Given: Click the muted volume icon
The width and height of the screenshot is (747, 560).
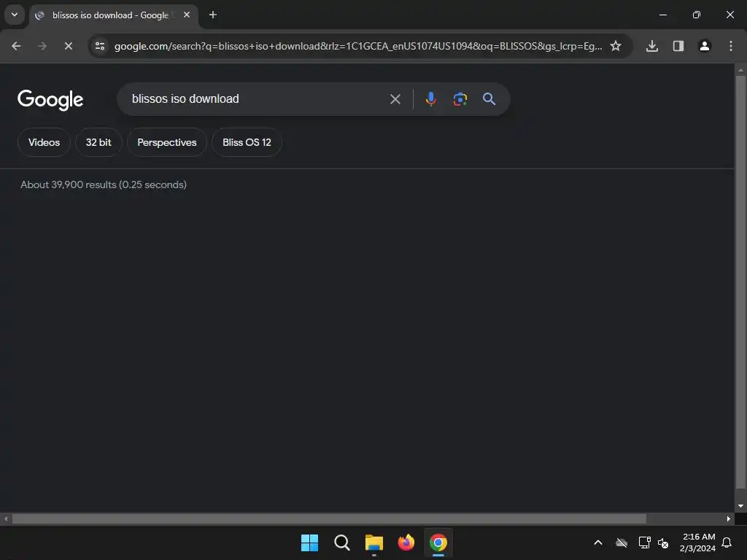Looking at the screenshot, I should [663, 542].
